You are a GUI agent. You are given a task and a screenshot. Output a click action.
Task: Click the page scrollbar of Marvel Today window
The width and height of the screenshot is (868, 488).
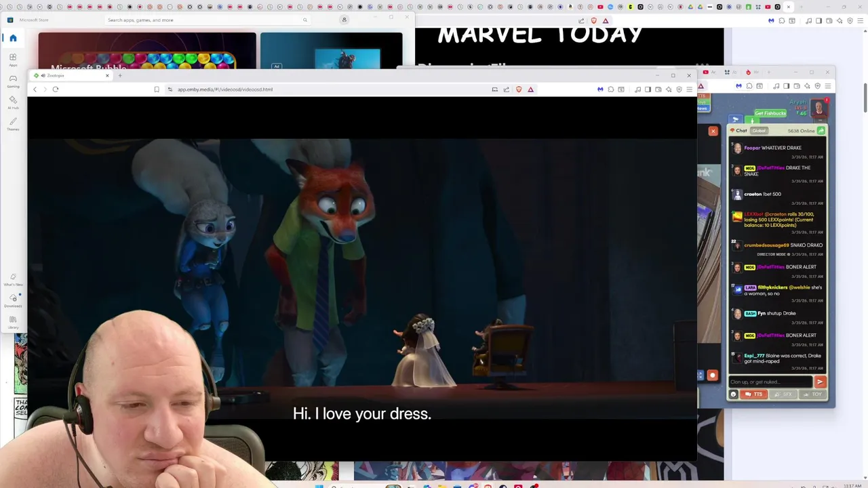864,98
